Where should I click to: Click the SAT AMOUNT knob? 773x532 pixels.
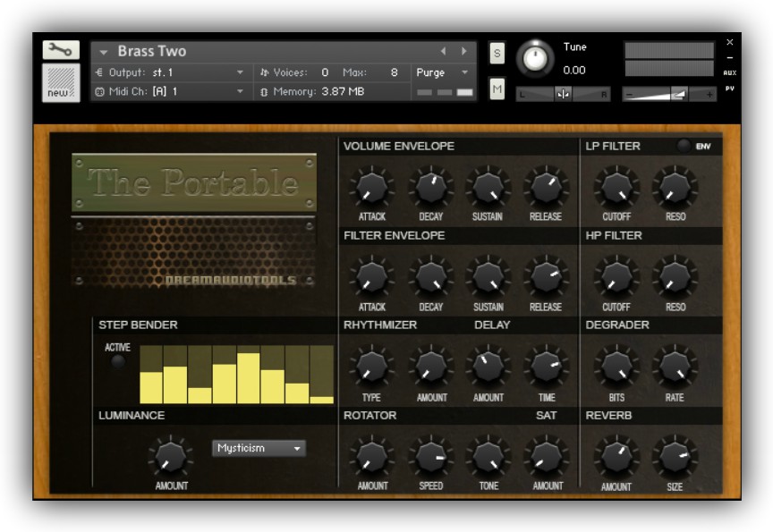(546, 458)
